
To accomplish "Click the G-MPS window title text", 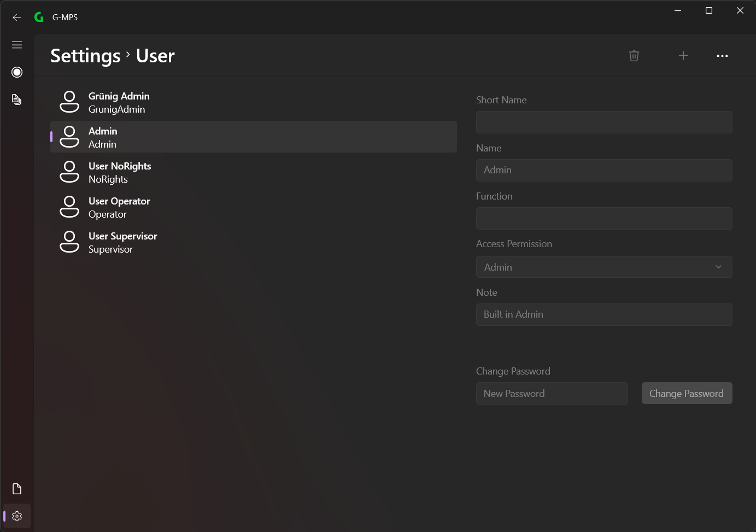I will coord(65,17).
